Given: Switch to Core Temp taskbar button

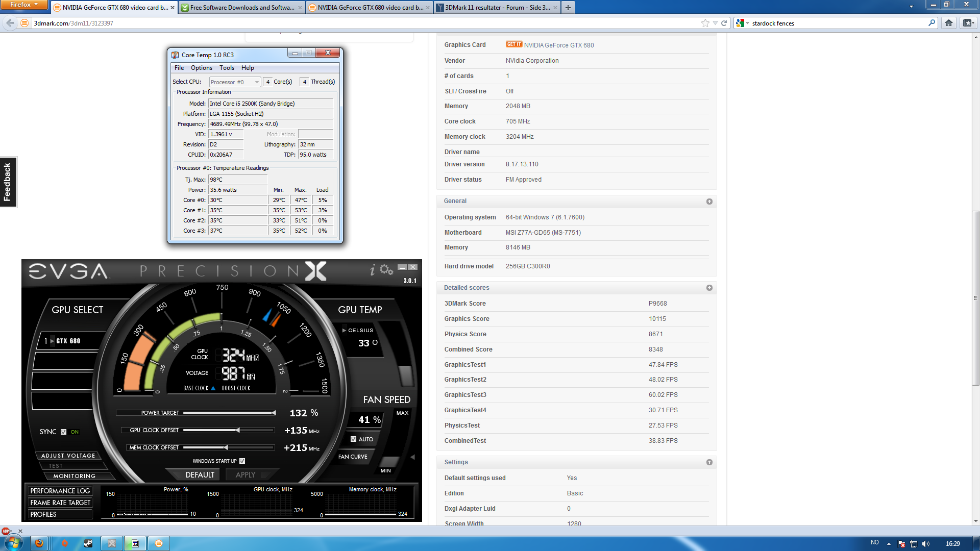Looking at the screenshot, I should (x=135, y=543).
